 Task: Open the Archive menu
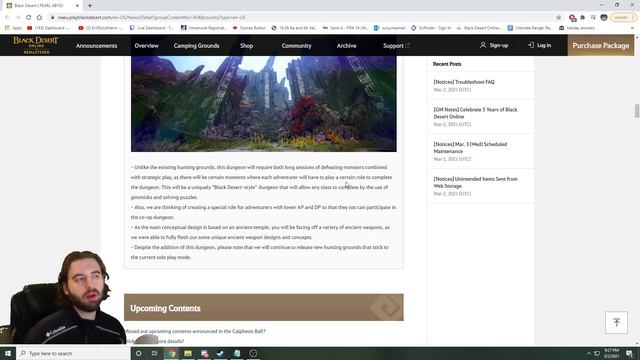[x=347, y=46]
